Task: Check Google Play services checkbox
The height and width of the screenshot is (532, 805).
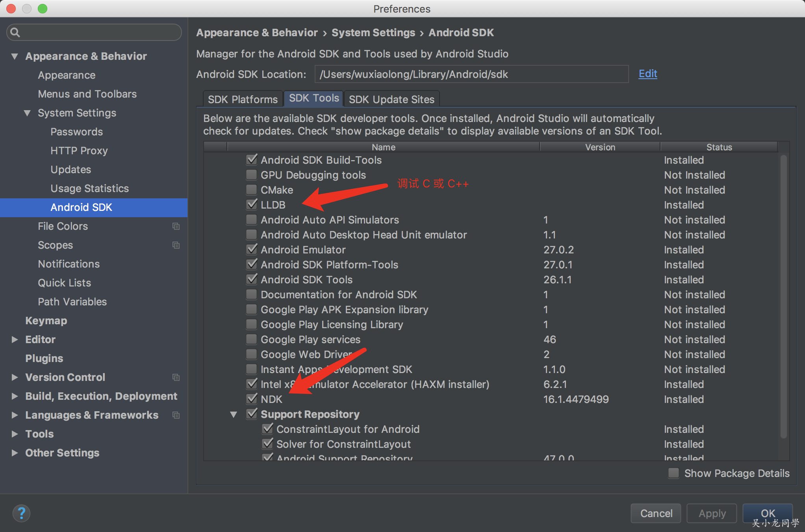Action: click(x=251, y=339)
